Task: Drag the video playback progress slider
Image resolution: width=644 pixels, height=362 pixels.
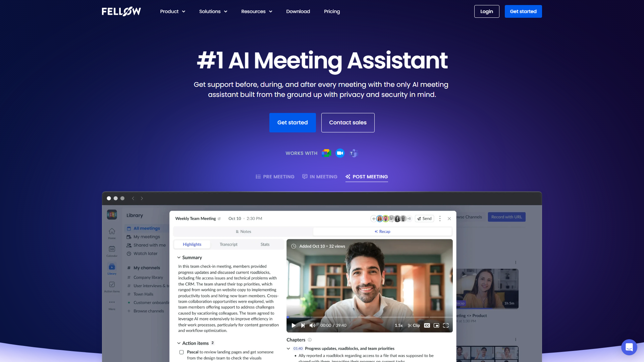Action: (x=288, y=317)
